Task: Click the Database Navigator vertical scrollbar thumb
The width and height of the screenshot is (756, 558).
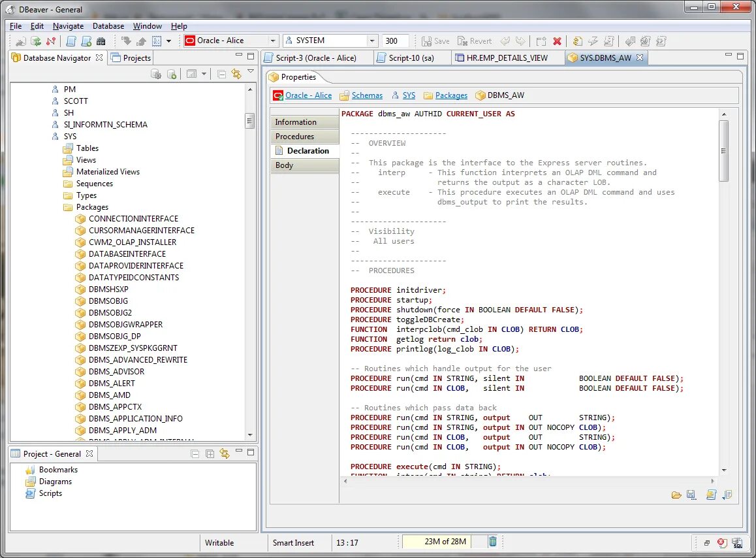Action: [x=250, y=121]
